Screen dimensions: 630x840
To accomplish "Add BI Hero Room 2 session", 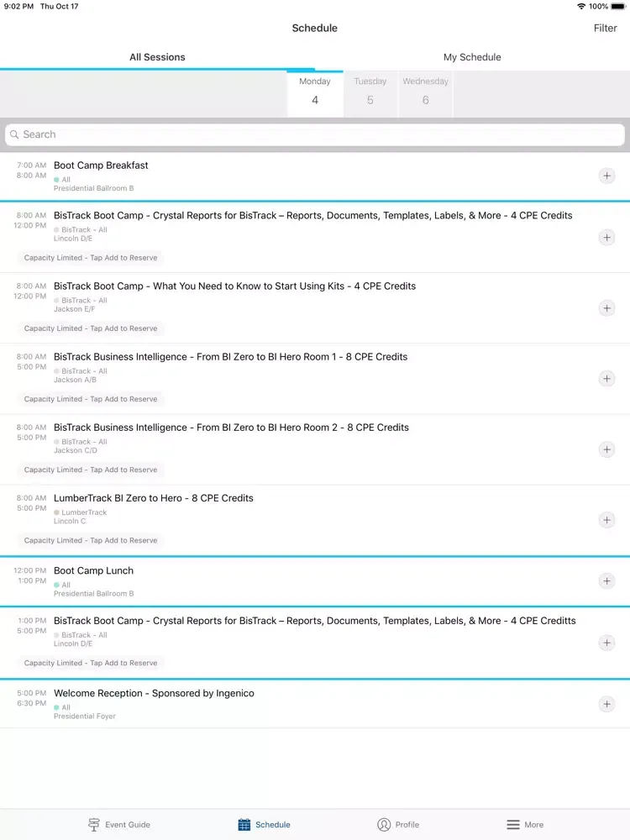I will click(x=606, y=449).
